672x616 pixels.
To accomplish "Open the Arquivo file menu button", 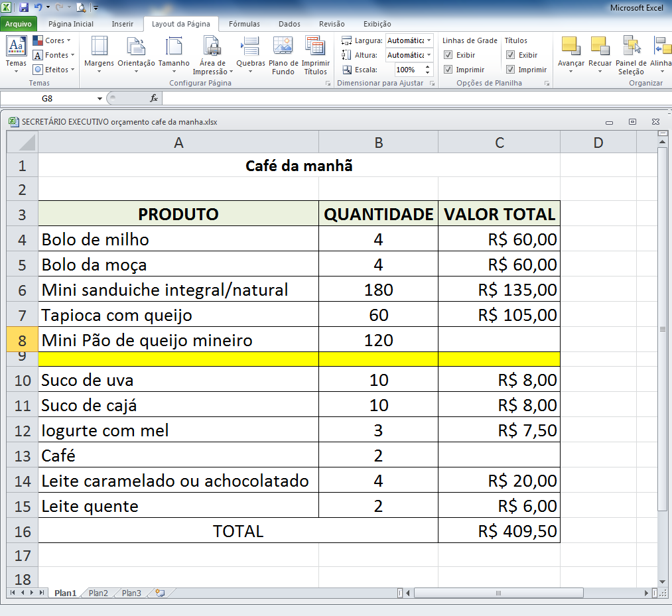I will [x=19, y=24].
